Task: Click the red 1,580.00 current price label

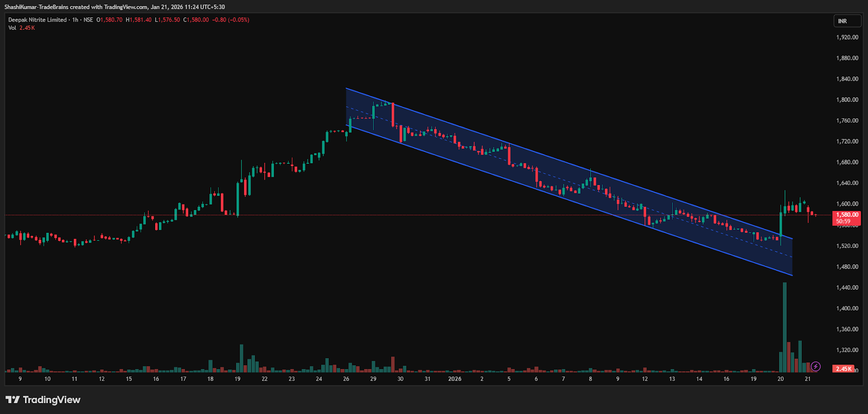Action: (x=846, y=215)
